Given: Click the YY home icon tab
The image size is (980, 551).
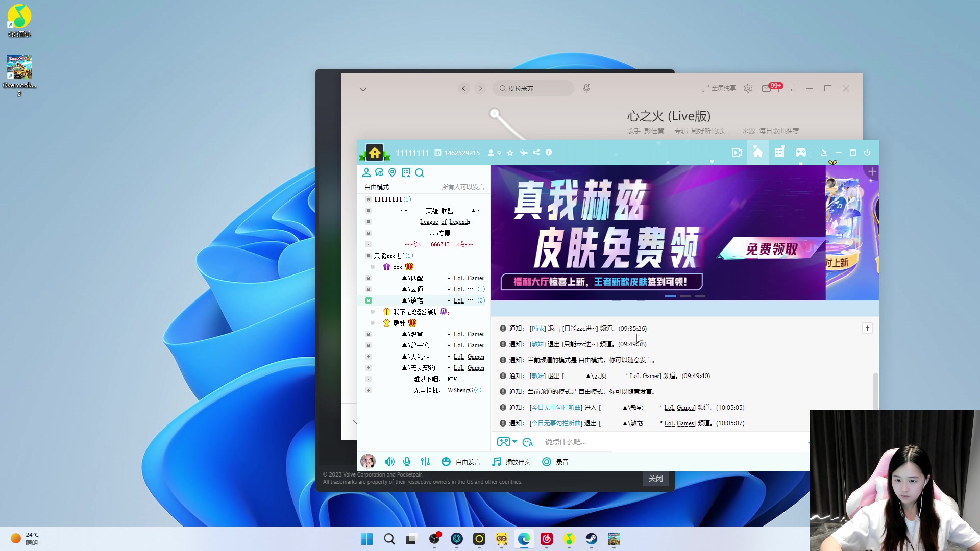Looking at the screenshot, I should point(757,153).
